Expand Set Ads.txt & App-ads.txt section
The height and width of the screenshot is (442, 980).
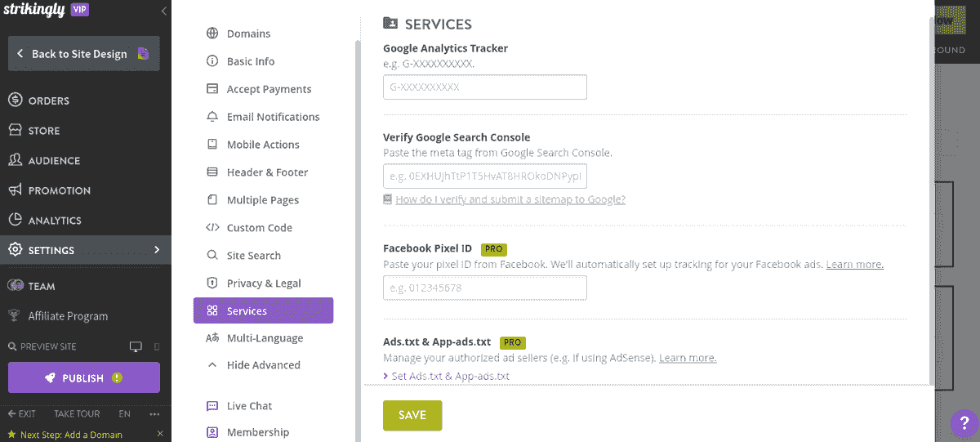click(446, 377)
